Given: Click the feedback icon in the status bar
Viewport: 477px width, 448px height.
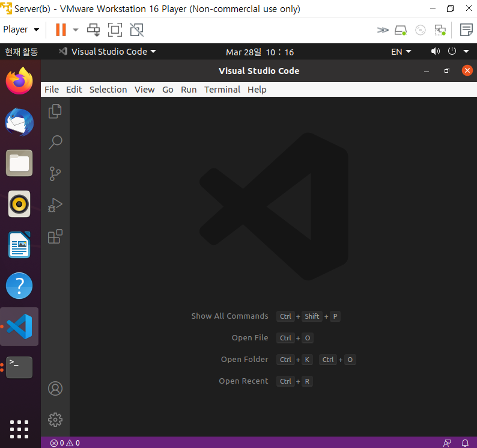Looking at the screenshot, I should pyautogui.click(x=447, y=443).
